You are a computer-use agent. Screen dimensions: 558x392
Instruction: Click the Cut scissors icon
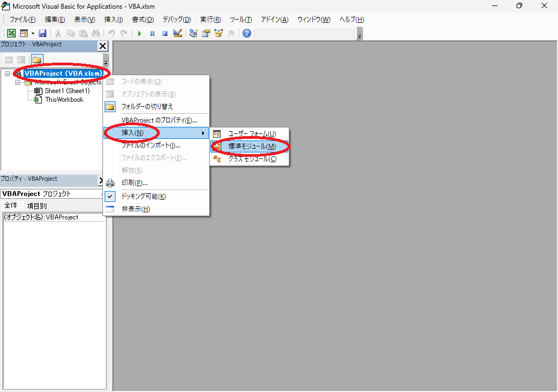(58, 33)
